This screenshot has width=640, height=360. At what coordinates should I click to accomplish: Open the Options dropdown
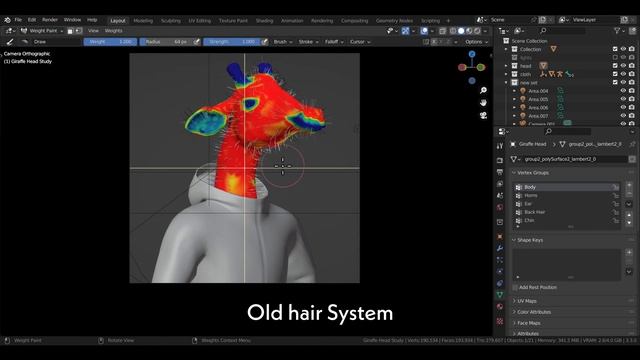coord(476,42)
